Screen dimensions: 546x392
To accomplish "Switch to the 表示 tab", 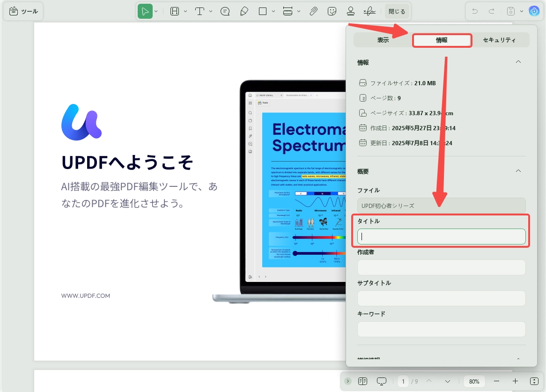I will point(383,40).
